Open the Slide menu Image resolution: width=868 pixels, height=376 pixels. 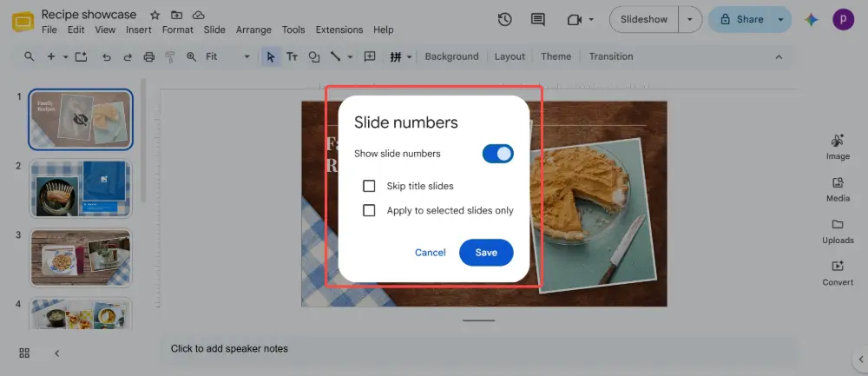click(x=214, y=30)
